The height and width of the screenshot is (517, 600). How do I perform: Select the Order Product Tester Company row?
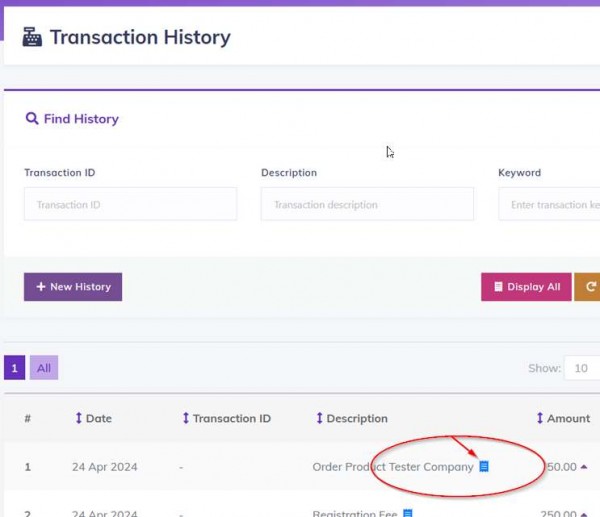(302, 466)
